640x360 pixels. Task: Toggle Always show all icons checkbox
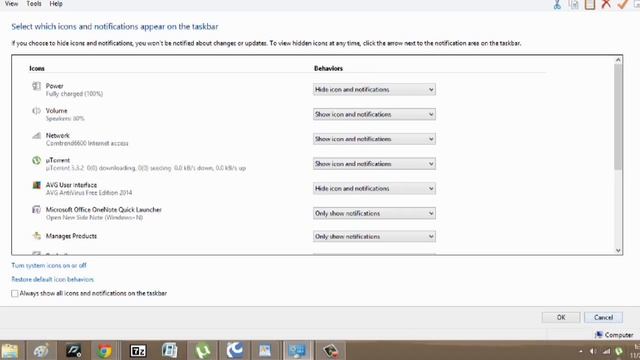[x=15, y=293]
